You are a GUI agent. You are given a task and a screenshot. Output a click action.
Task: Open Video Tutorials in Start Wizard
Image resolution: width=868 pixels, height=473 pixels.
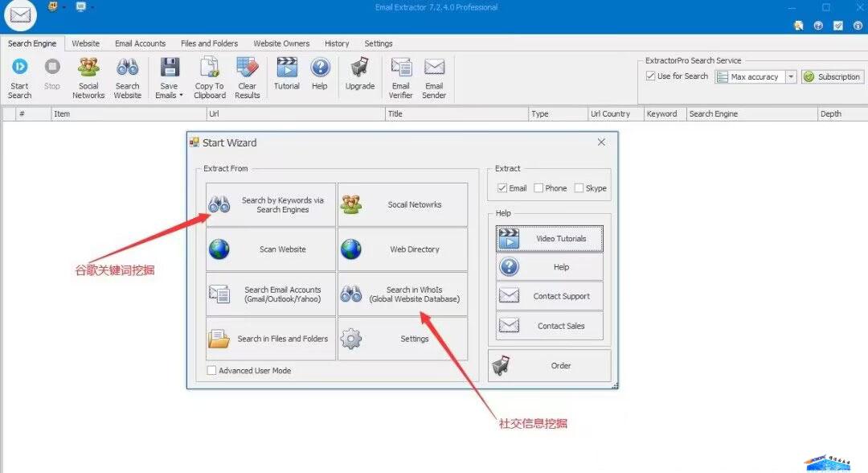549,239
